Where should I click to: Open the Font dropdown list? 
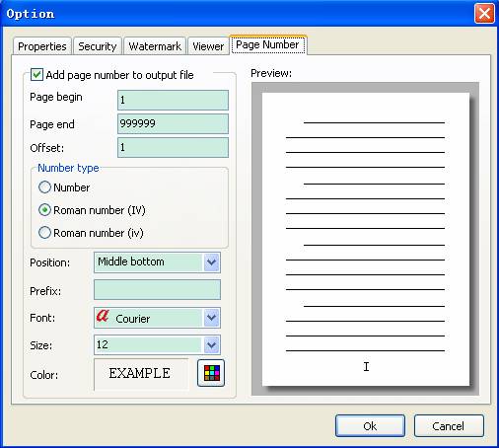(211, 318)
